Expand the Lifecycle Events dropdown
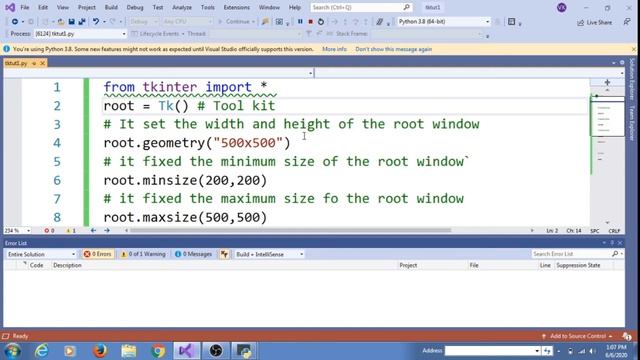The image size is (640, 360). pos(183,34)
